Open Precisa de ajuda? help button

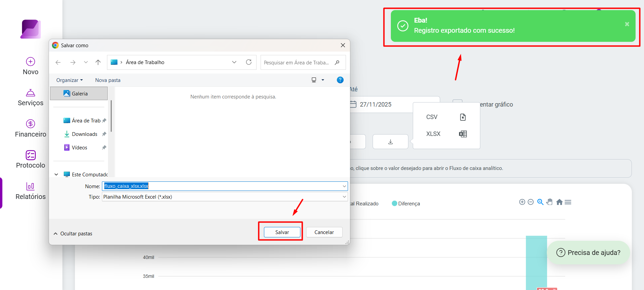pos(588,253)
